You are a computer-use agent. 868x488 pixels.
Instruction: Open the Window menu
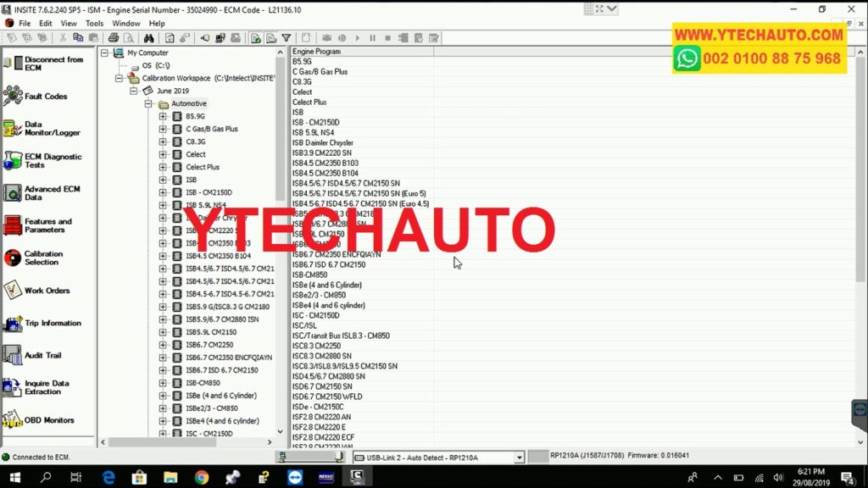(125, 23)
